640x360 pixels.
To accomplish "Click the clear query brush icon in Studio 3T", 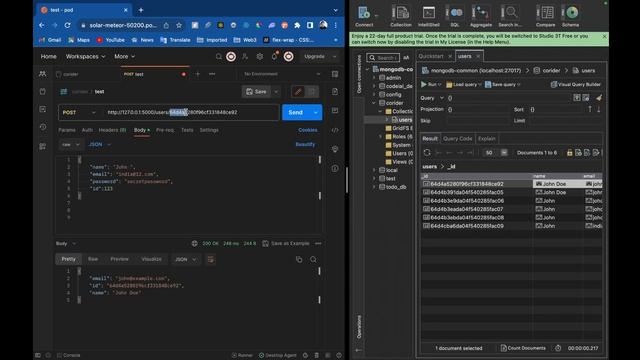I will pyautogui.click(x=599, y=98).
